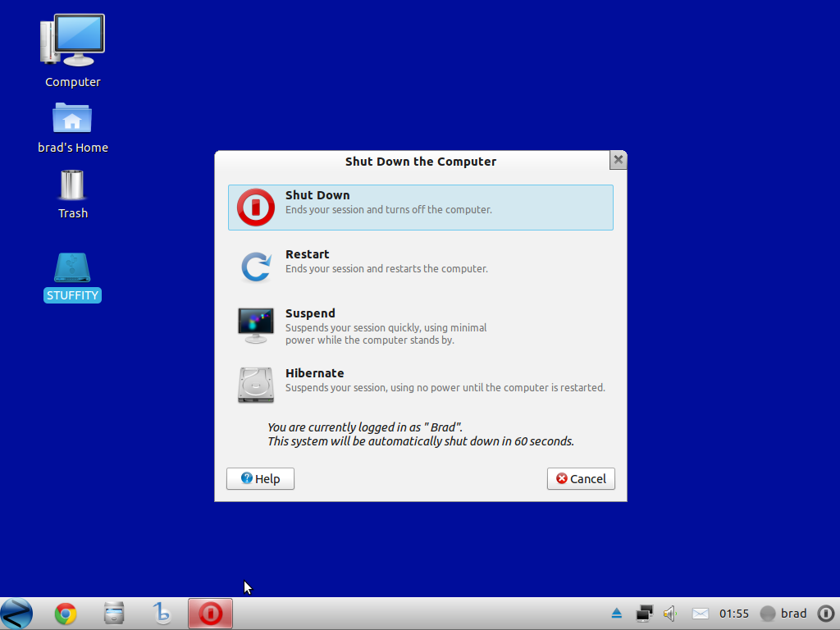Open the mail messaging tray icon

tap(700, 614)
